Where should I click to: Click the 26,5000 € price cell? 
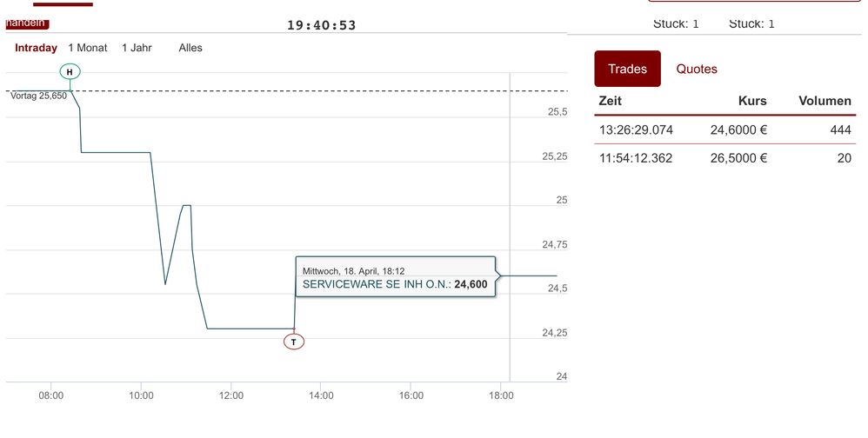(739, 158)
